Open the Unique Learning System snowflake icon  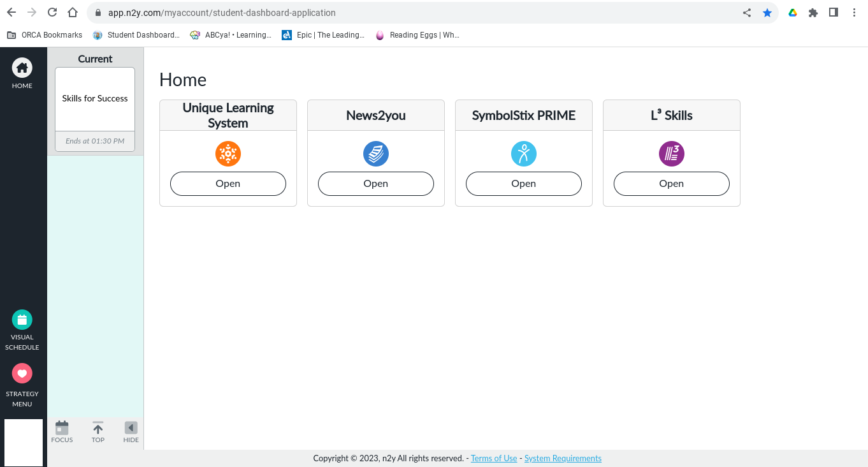228,153
